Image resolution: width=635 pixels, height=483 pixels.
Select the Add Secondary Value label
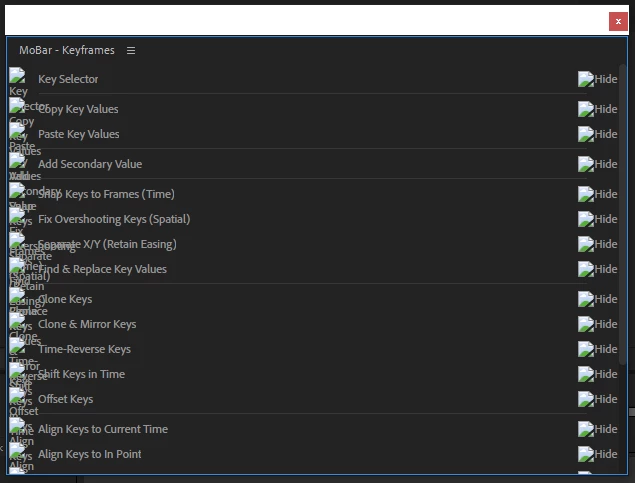[90, 164]
